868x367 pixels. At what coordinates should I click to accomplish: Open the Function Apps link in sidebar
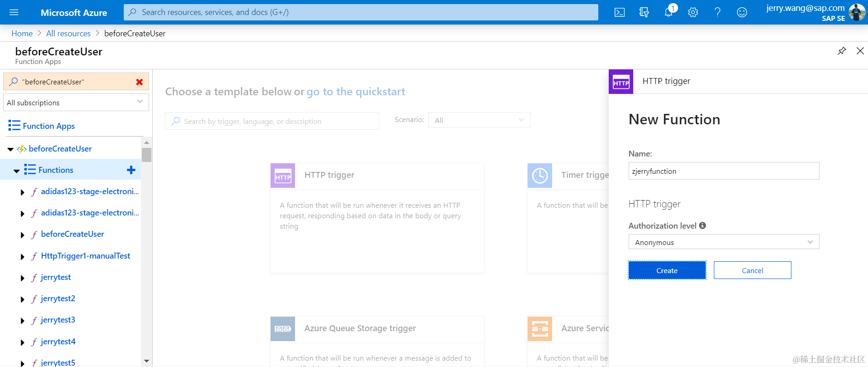[48, 126]
